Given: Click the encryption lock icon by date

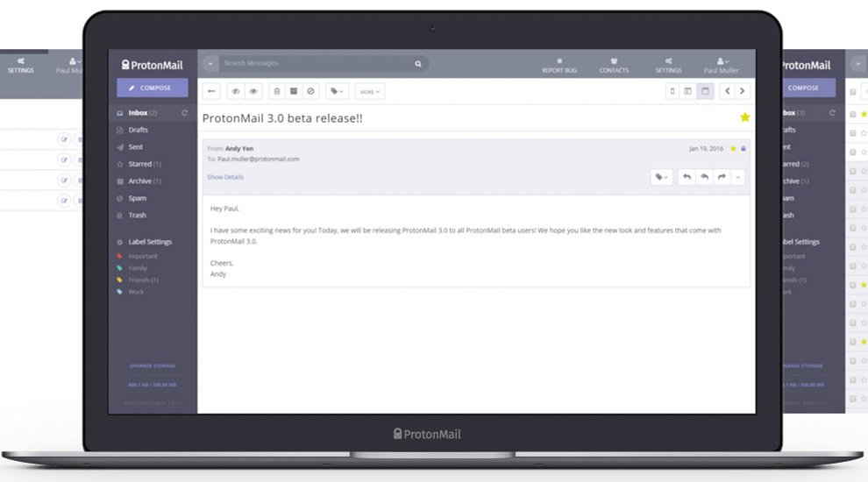Looking at the screenshot, I should pyautogui.click(x=743, y=148).
